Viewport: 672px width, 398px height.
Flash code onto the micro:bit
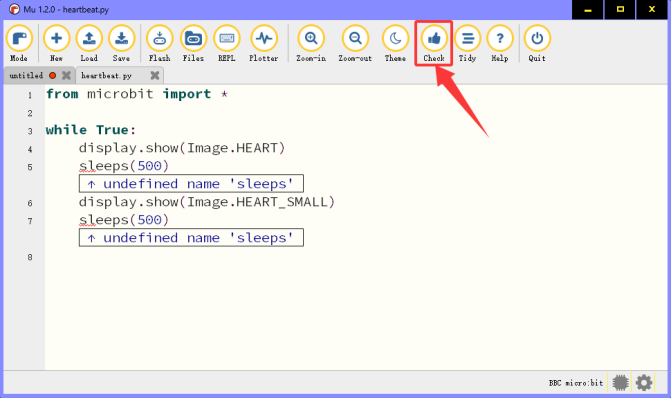pyautogui.click(x=159, y=43)
